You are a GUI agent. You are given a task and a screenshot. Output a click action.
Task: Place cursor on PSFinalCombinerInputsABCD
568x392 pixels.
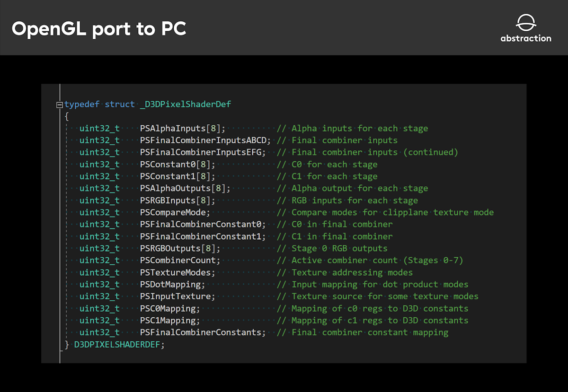pyautogui.click(x=204, y=140)
